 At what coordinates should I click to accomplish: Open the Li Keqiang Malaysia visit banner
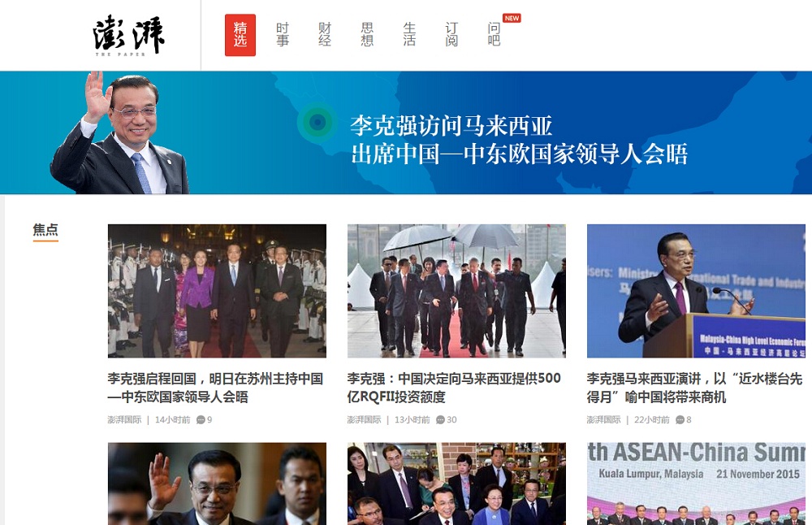click(406, 132)
